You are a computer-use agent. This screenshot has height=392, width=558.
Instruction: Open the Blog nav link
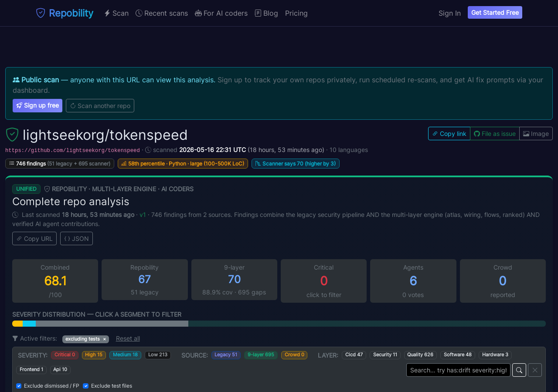click(266, 13)
